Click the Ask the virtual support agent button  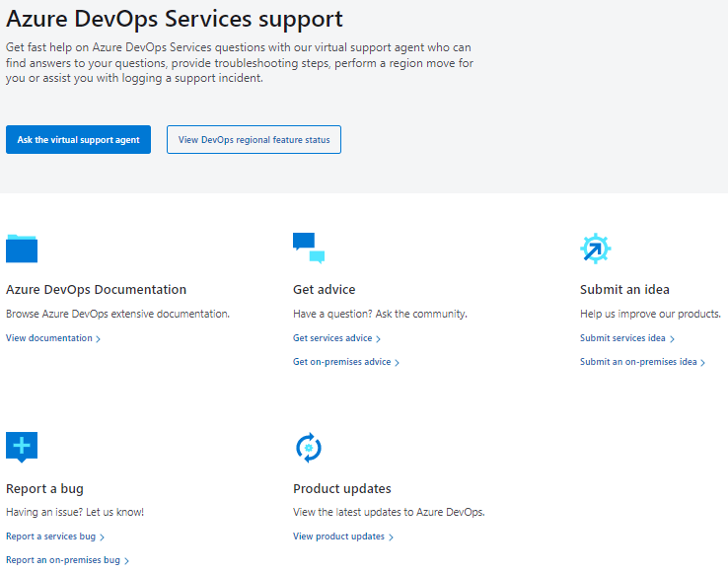click(x=78, y=139)
